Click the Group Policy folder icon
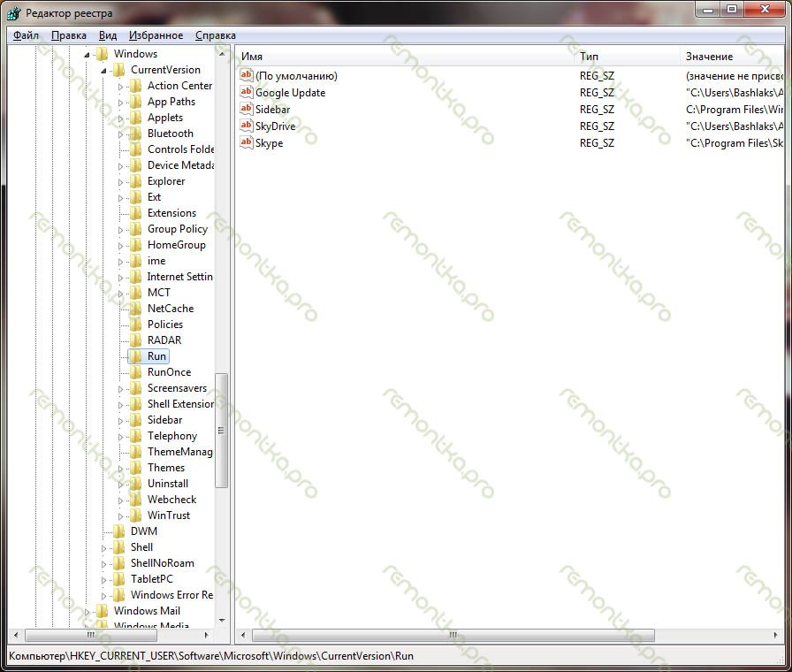 click(x=136, y=229)
